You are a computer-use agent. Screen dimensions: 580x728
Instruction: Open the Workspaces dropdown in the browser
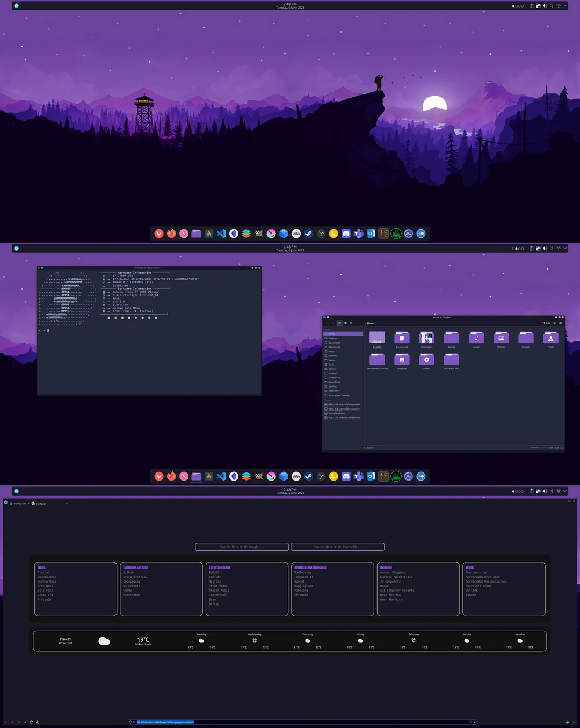tap(19, 503)
